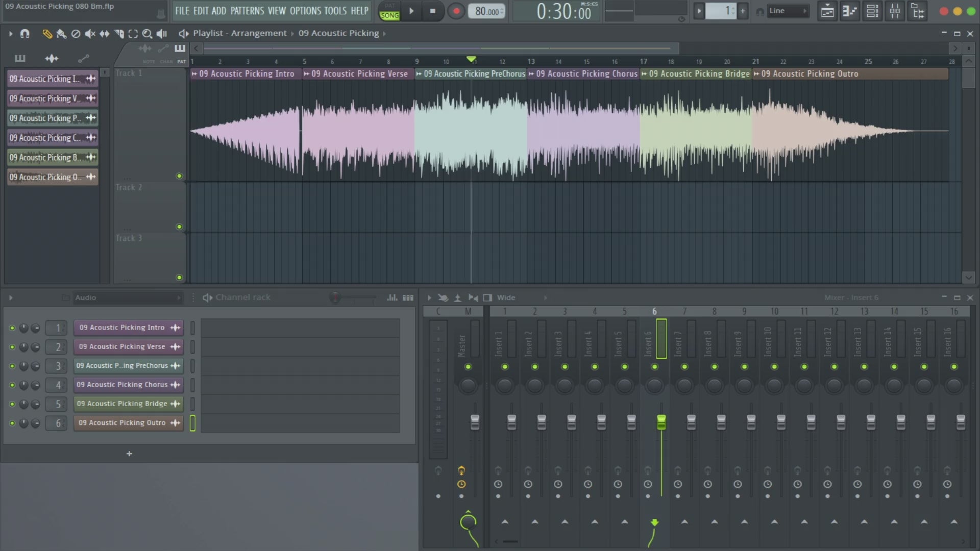
Task: Click play button to start playback
Action: (411, 11)
